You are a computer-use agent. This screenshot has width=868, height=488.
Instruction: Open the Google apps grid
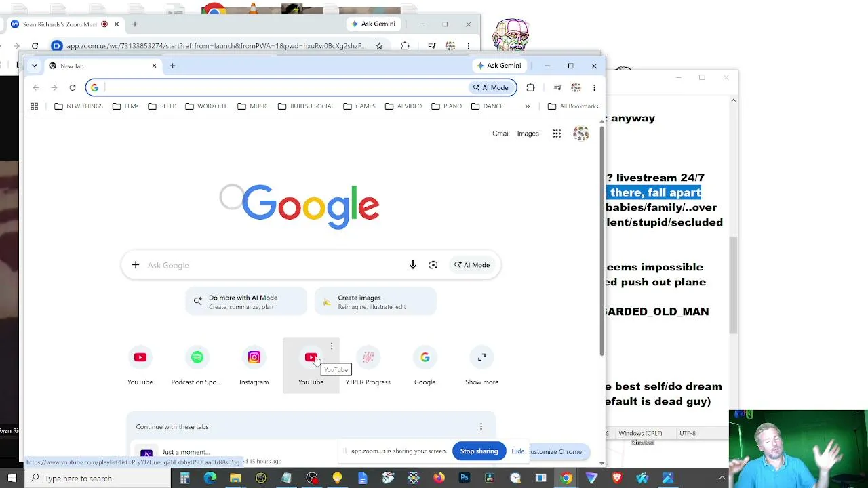point(557,134)
